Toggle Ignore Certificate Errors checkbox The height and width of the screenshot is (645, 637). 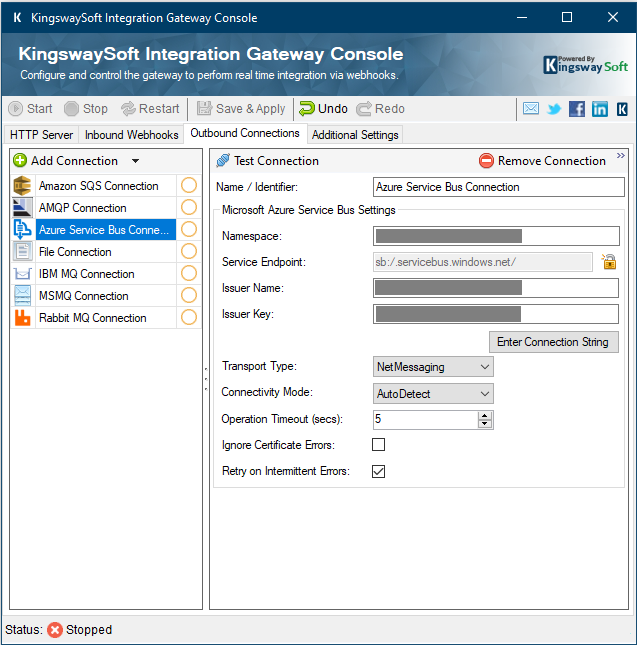378,445
